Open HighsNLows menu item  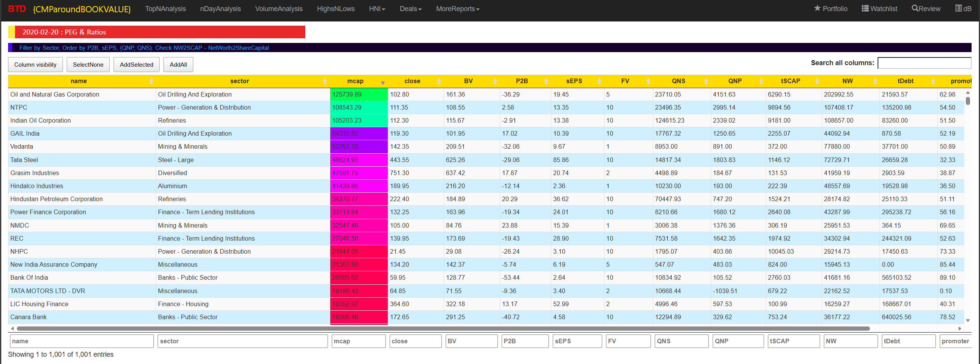[x=336, y=8]
